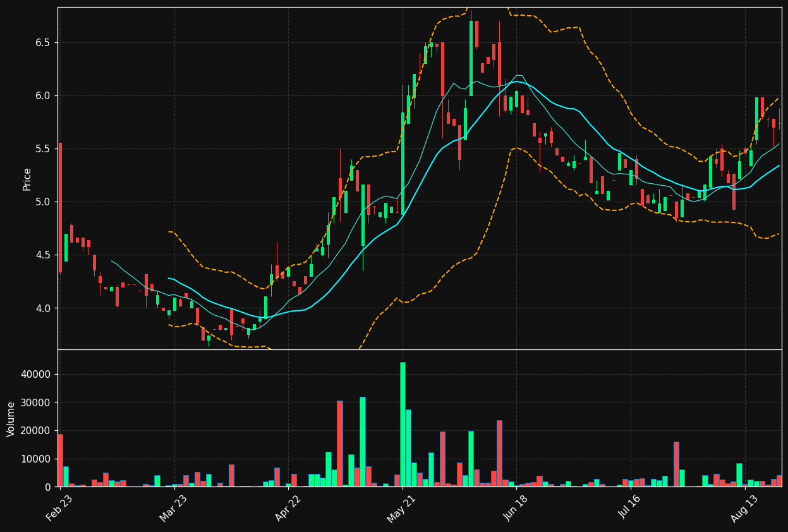Click the 'Volume' y-axis label
Viewport: 788px width, 532px height.
click(x=11, y=419)
